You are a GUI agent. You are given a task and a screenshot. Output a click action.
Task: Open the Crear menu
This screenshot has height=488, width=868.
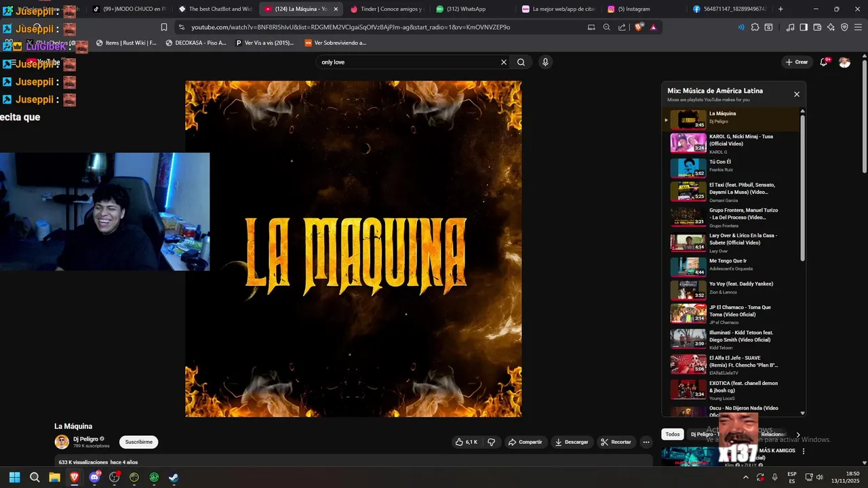coord(797,62)
